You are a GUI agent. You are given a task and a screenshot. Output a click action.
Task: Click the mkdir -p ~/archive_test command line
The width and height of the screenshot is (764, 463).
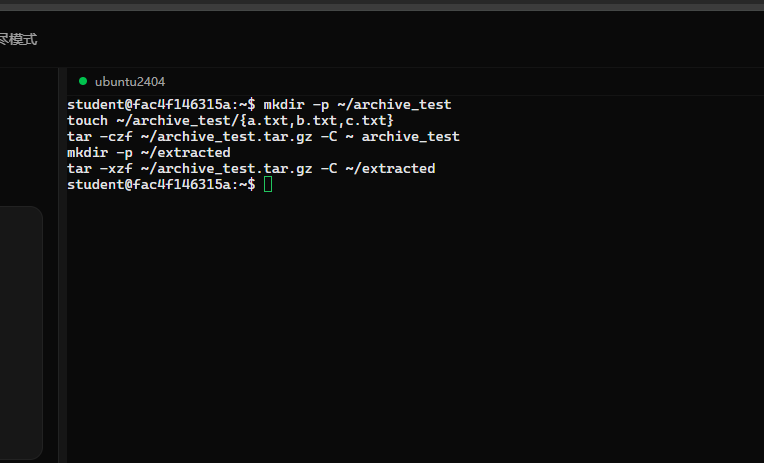(x=357, y=104)
